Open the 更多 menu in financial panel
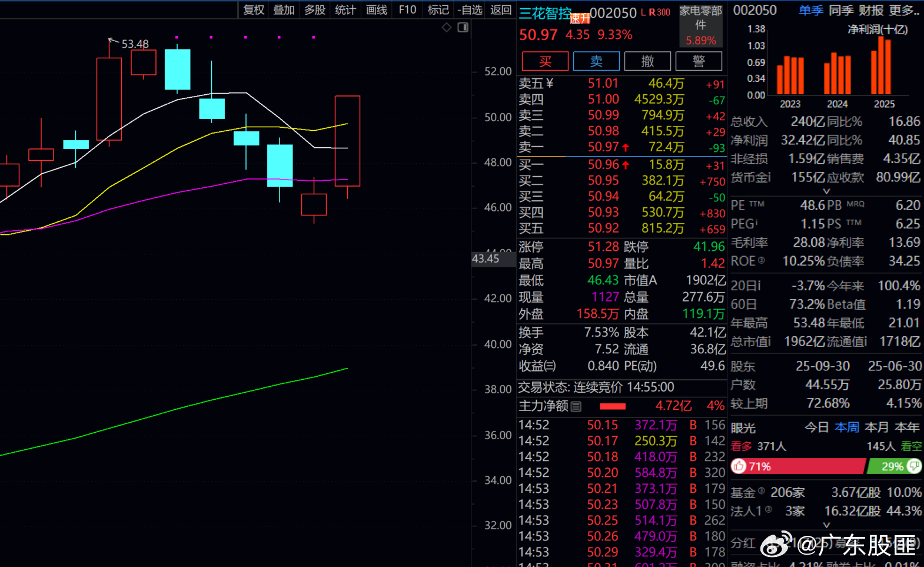 904,10
